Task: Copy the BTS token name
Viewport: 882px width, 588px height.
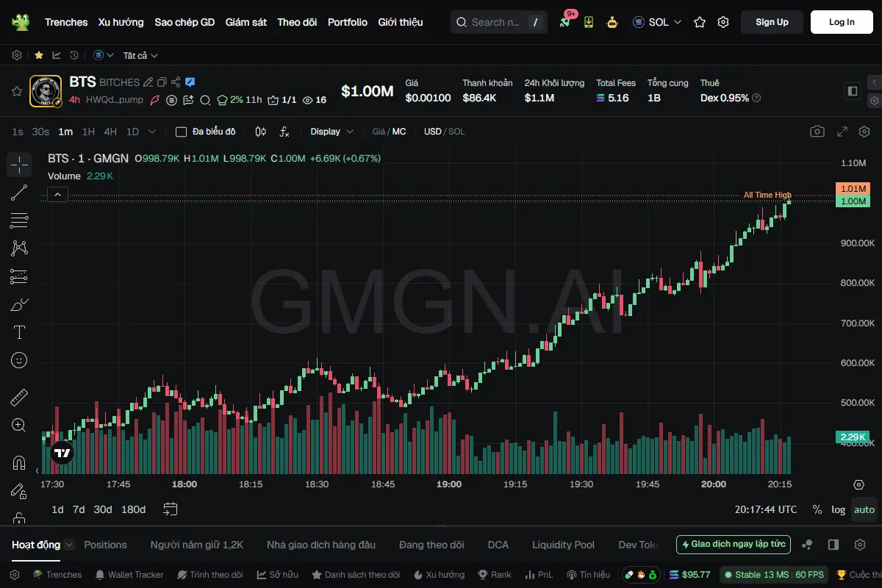Action: (x=162, y=82)
